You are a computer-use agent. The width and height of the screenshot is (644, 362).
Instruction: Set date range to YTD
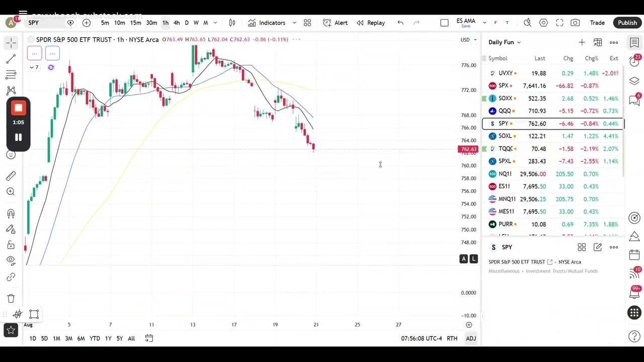point(95,338)
